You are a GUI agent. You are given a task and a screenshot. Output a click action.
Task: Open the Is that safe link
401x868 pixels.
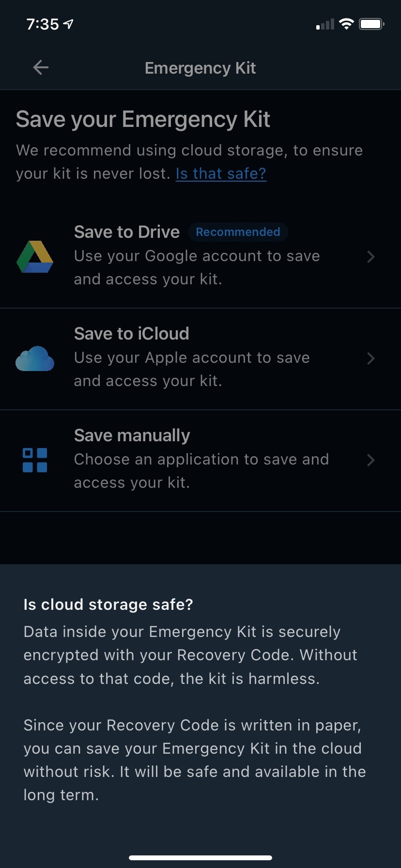[x=220, y=173]
